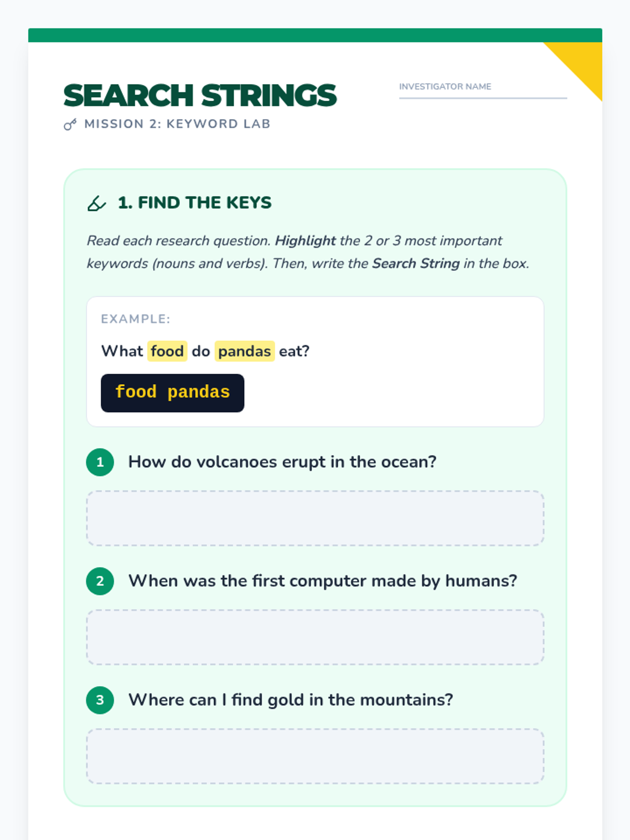Click the green number 1 badge

[x=100, y=462]
